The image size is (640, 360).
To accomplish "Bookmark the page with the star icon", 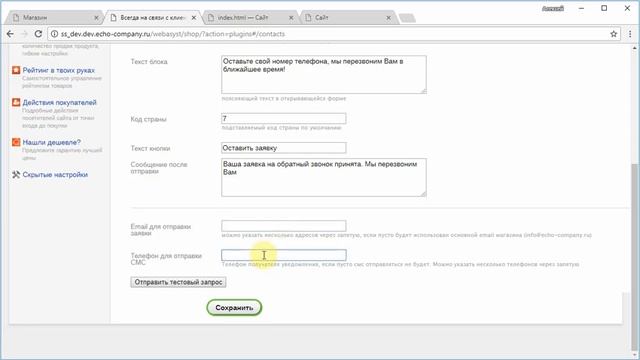I will [613, 34].
